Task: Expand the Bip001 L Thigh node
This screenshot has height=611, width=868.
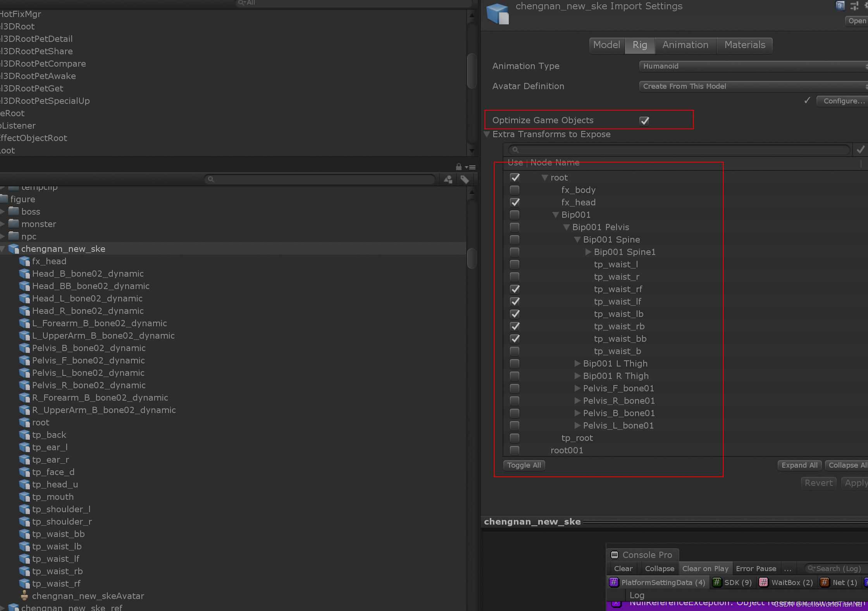Action: point(577,363)
